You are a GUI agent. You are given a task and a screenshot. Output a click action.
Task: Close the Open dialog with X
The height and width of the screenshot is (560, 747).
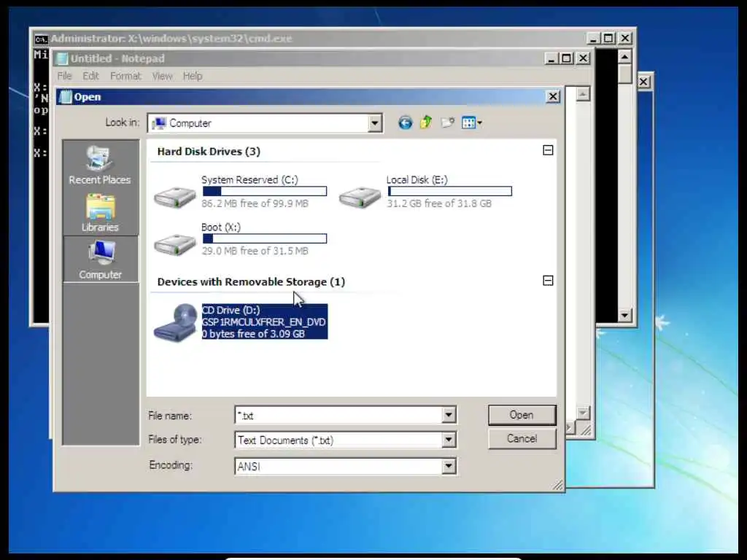pos(553,97)
